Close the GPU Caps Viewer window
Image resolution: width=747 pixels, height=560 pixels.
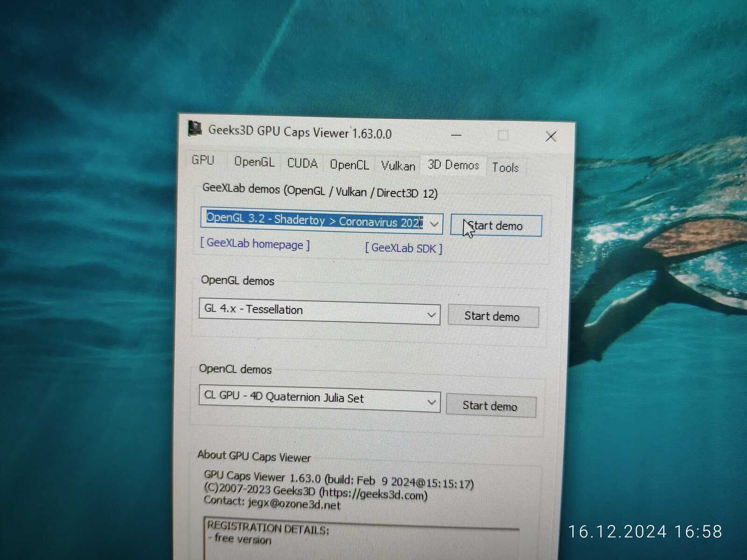[x=551, y=136]
